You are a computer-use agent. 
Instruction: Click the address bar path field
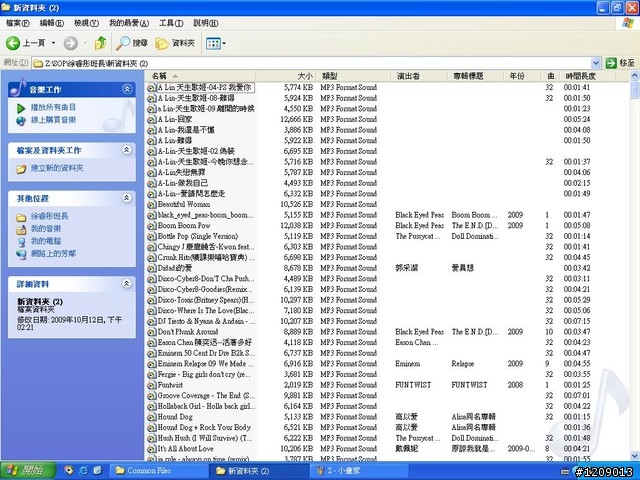click(311, 63)
